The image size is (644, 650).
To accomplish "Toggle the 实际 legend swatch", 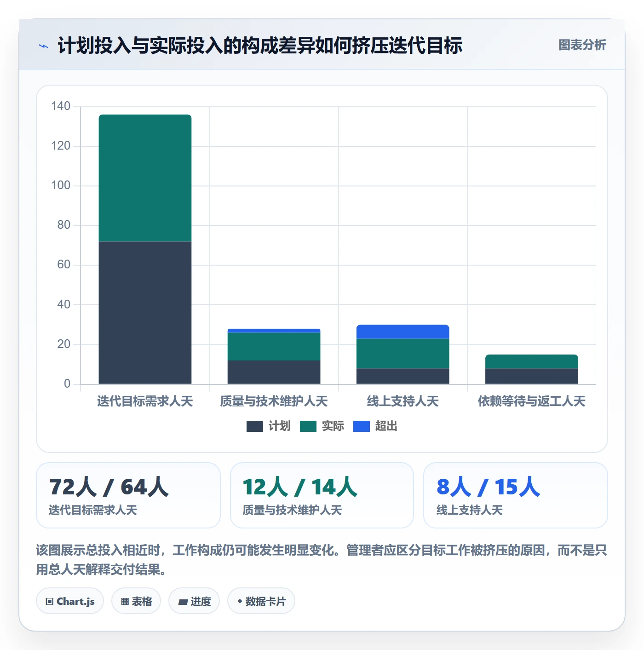I will tap(308, 426).
